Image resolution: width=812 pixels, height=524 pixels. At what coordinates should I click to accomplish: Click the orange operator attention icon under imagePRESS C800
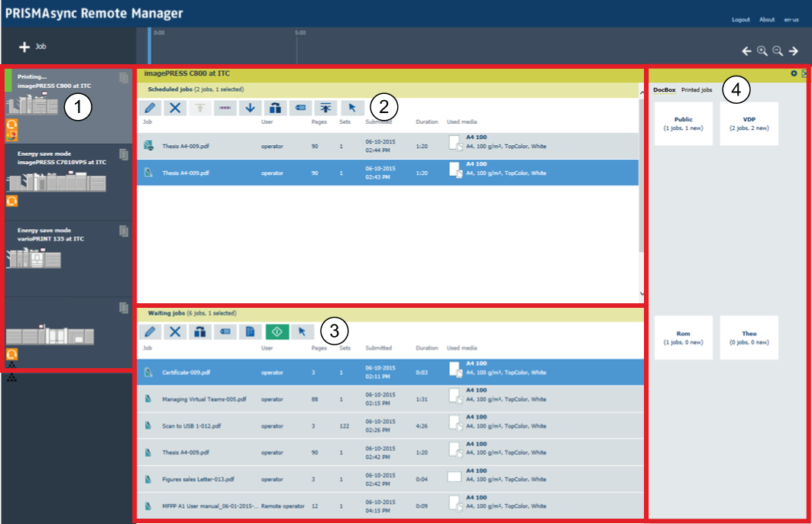pyautogui.click(x=12, y=125)
